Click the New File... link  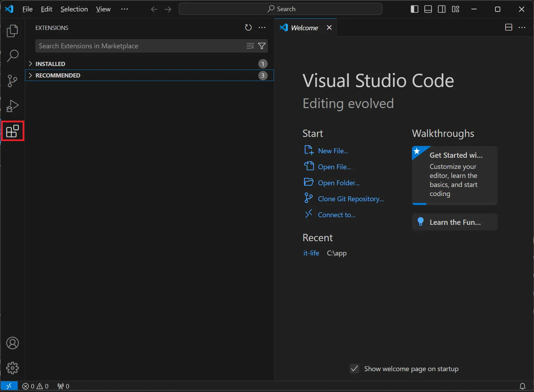point(333,151)
